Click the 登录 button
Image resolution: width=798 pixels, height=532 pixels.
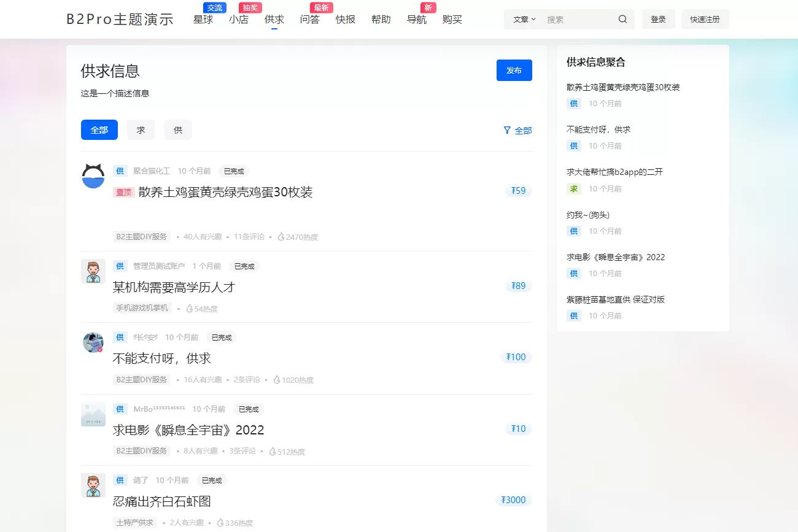(658, 20)
